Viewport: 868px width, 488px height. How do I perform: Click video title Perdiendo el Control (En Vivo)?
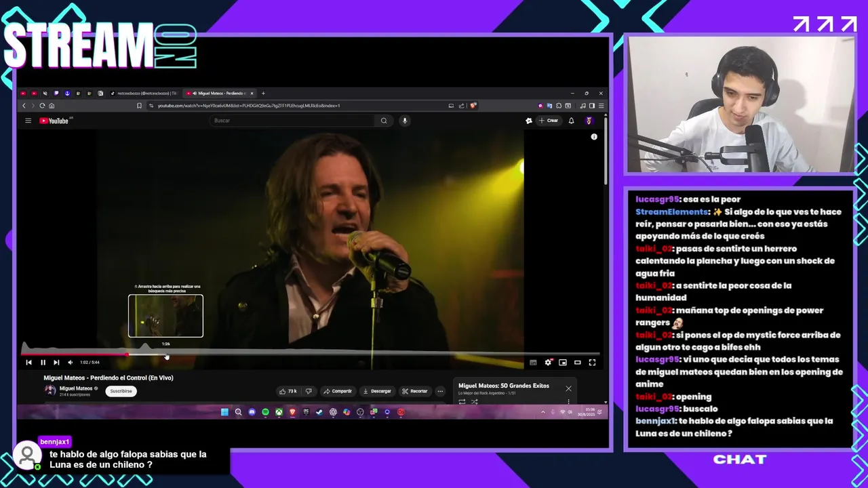(108, 378)
